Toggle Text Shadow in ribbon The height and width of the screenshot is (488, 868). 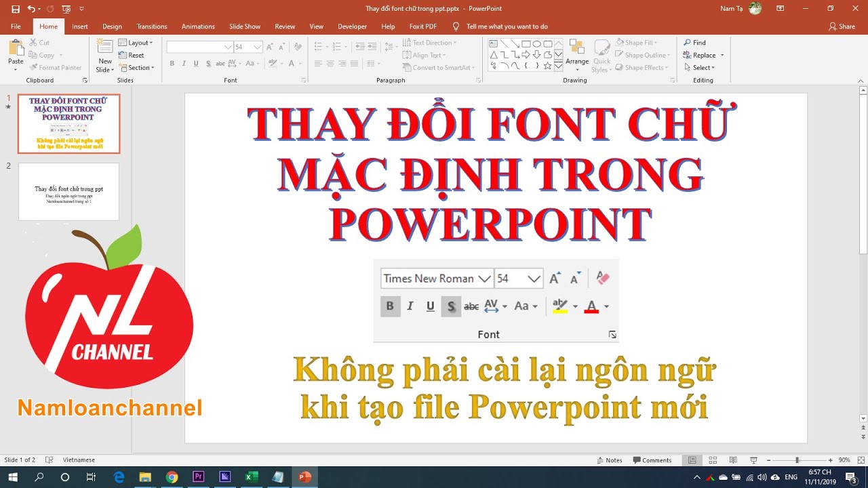[208, 64]
